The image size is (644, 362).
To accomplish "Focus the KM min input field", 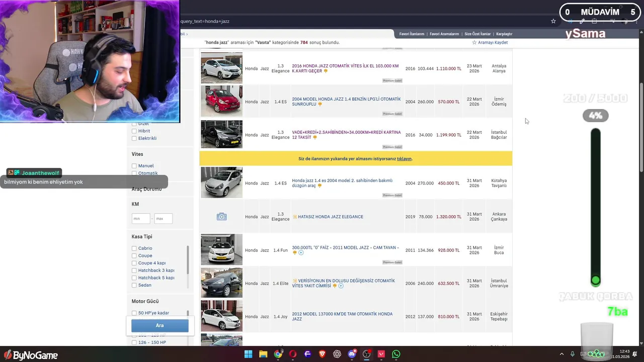I will point(141,219).
